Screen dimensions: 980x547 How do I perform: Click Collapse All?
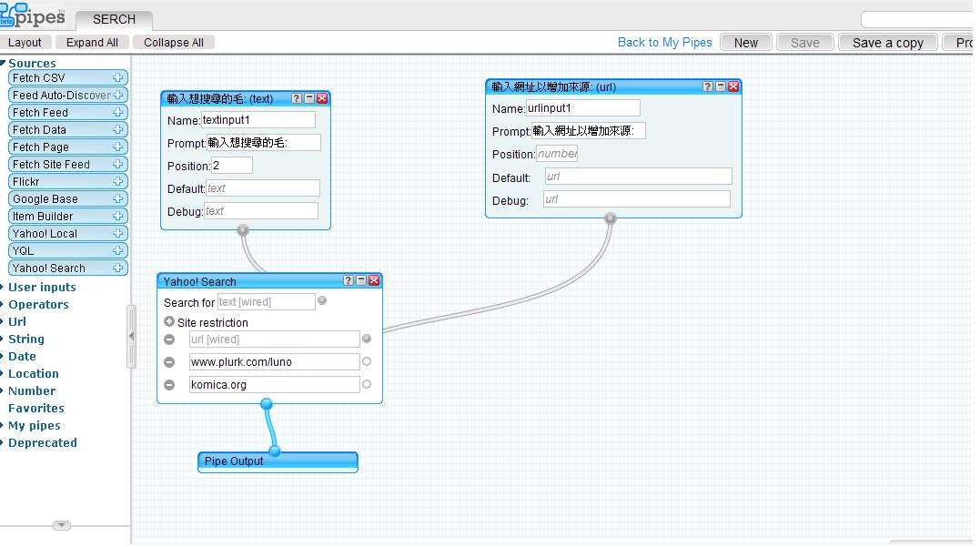tap(174, 43)
